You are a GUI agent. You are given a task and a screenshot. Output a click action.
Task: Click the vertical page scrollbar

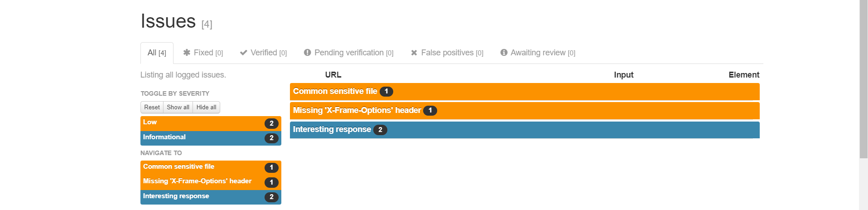863,79
